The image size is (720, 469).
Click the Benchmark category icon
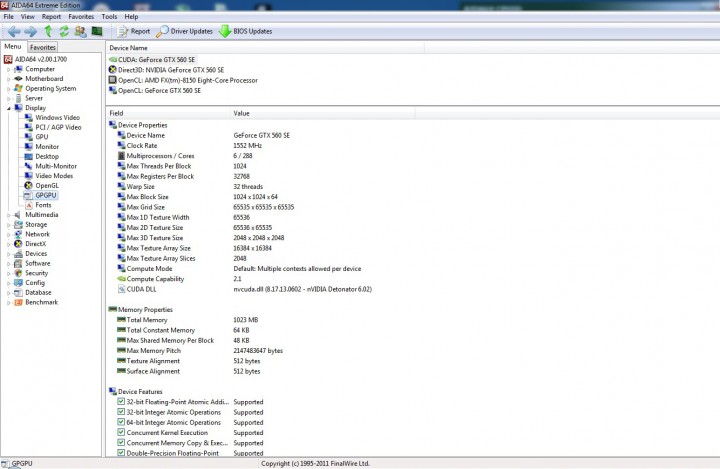(x=18, y=302)
